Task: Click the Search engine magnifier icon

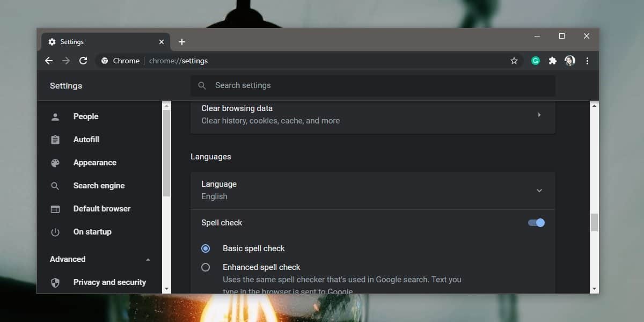Action: [x=55, y=186]
